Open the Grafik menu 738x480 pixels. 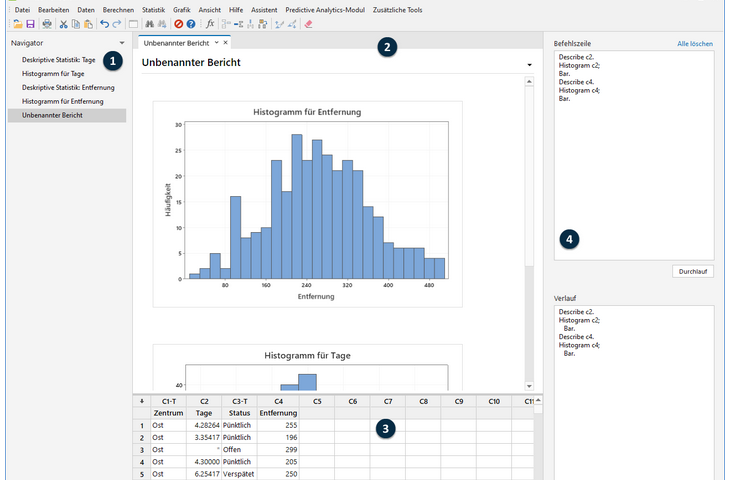click(181, 9)
